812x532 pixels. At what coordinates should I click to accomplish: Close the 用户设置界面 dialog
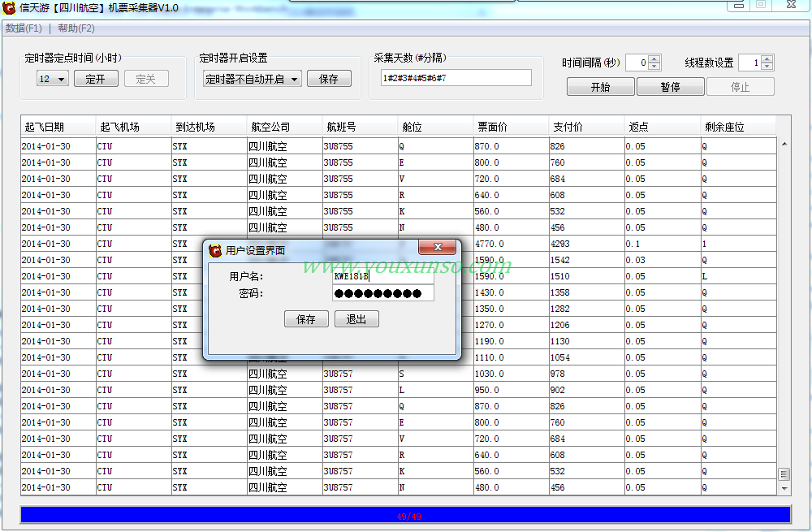438,248
